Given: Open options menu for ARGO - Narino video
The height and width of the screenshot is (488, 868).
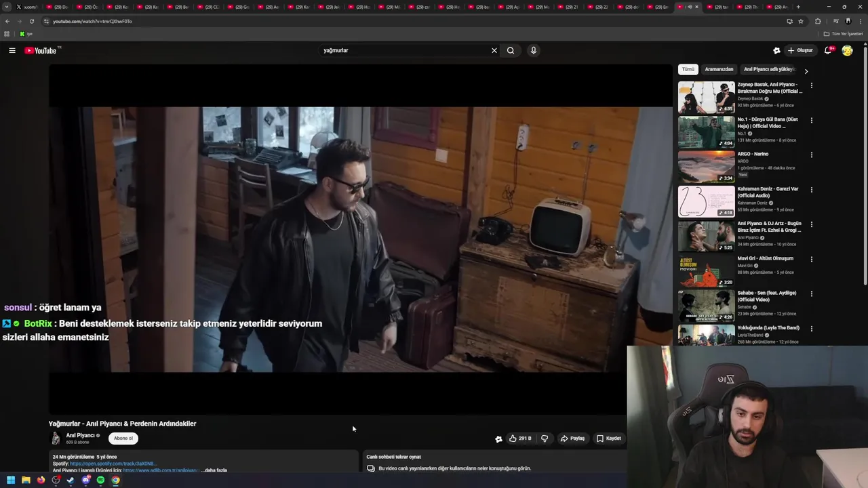Looking at the screenshot, I should tap(811, 155).
